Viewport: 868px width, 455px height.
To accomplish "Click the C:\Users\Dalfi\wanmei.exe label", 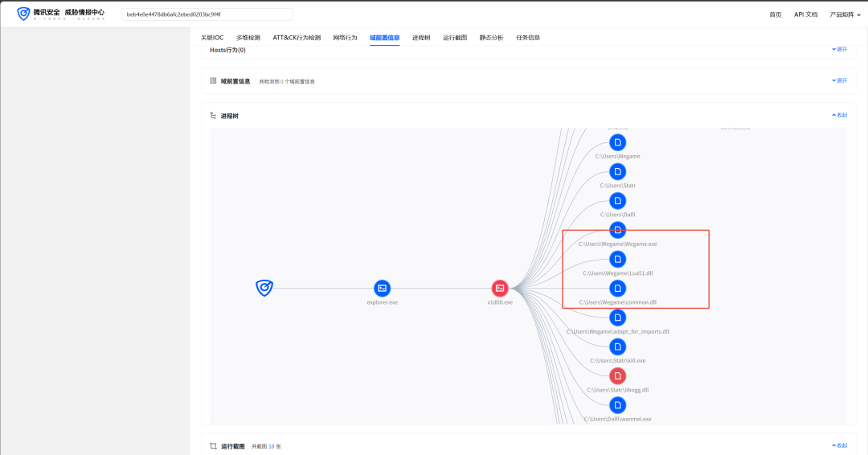I will click(x=618, y=420).
